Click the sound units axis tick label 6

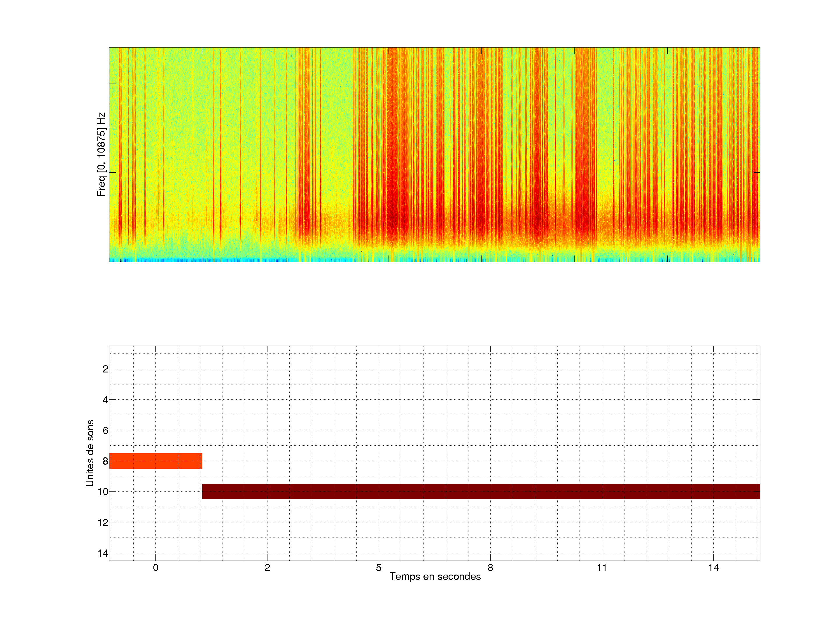[x=105, y=430]
